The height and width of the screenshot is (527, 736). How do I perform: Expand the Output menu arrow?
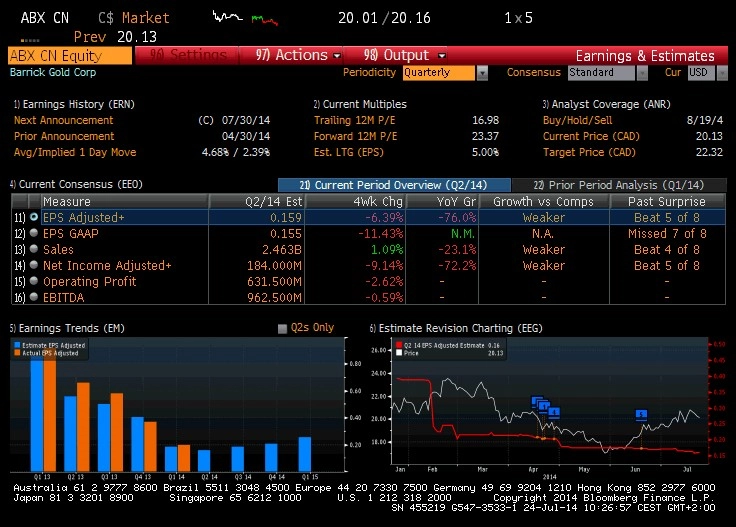click(x=441, y=55)
